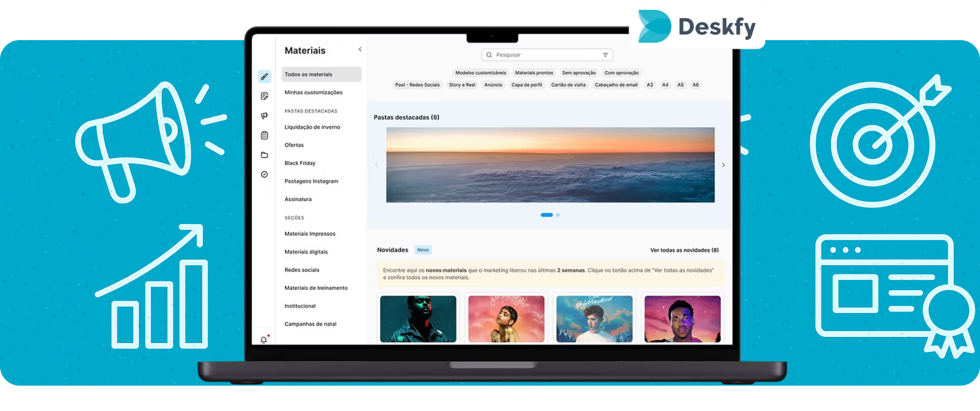Open the 'Black Friday' featured folder
This screenshot has width=980, height=411.
pyautogui.click(x=300, y=163)
